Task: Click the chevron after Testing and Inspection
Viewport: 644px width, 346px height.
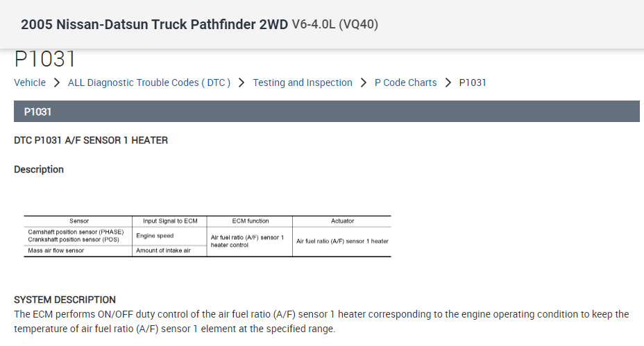Action: (x=364, y=83)
